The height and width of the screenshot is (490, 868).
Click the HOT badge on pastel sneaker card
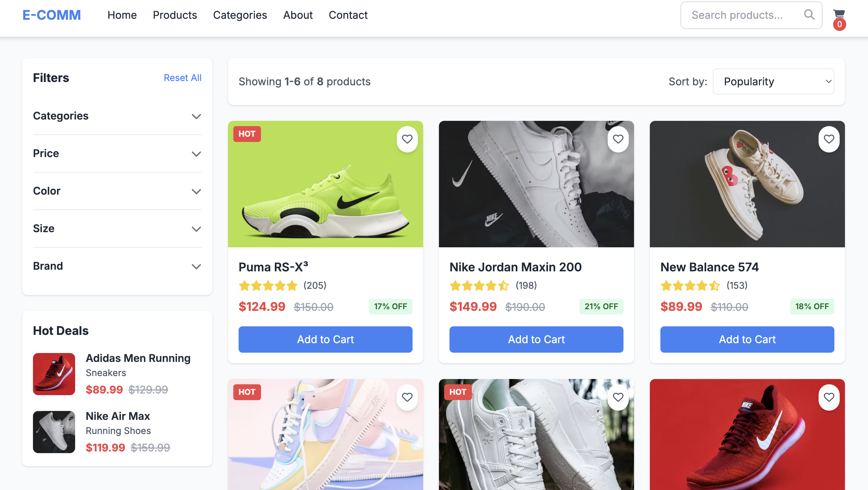[246, 392]
